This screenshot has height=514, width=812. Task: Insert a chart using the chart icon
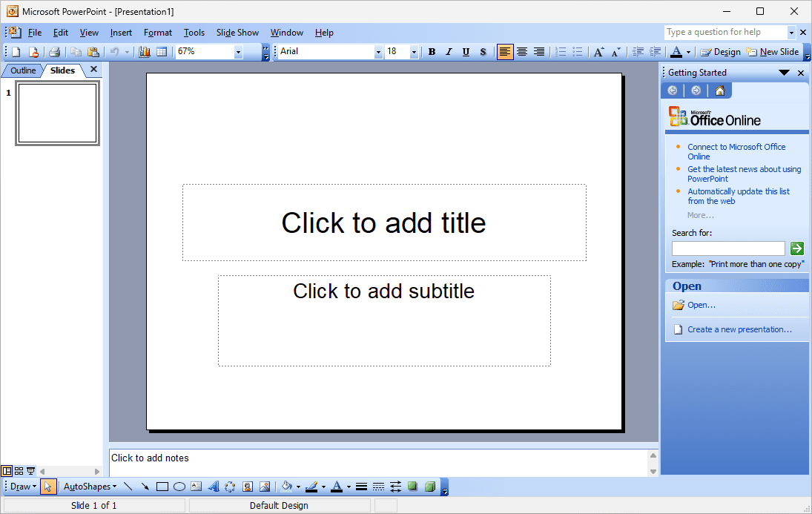pyautogui.click(x=145, y=52)
